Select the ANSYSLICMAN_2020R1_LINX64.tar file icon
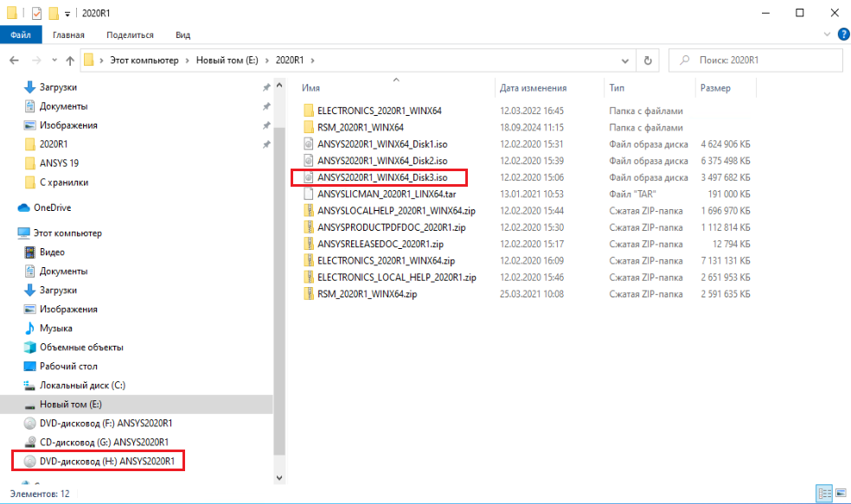 (308, 194)
